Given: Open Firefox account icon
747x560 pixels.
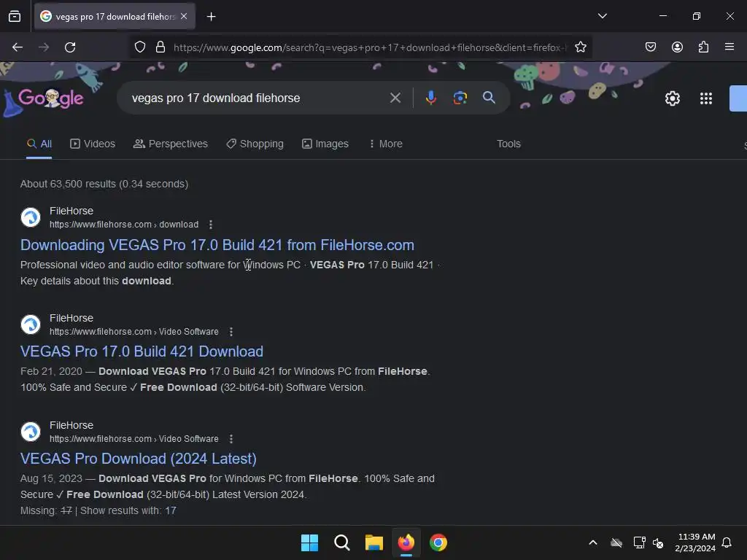Looking at the screenshot, I should click(x=677, y=47).
